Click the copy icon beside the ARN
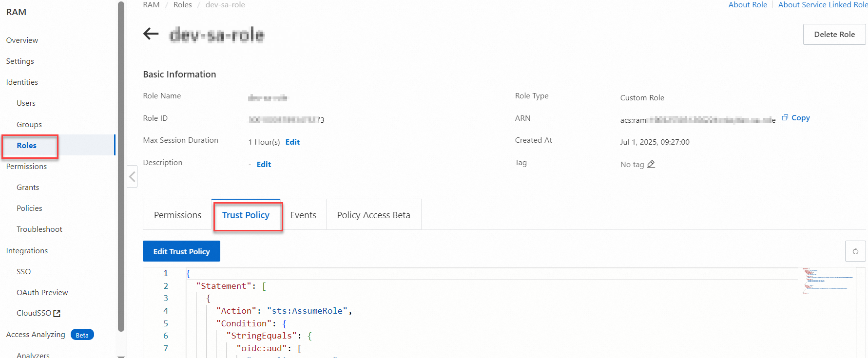The height and width of the screenshot is (358, 868). tap(785, 117)
